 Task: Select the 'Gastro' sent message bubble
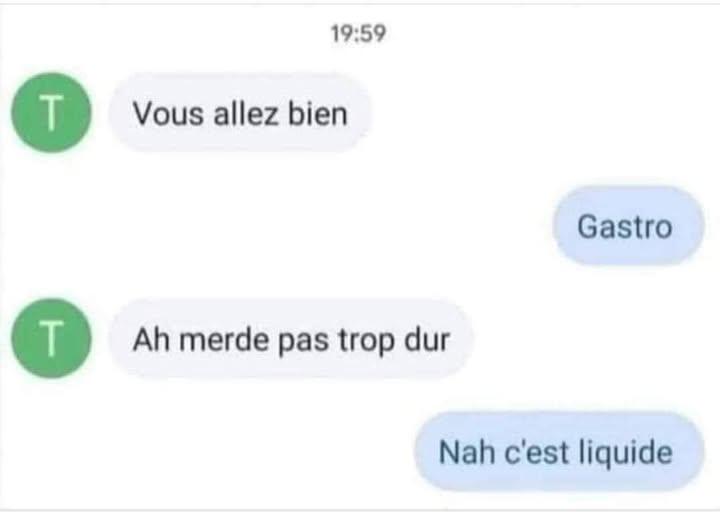(628, 226)
